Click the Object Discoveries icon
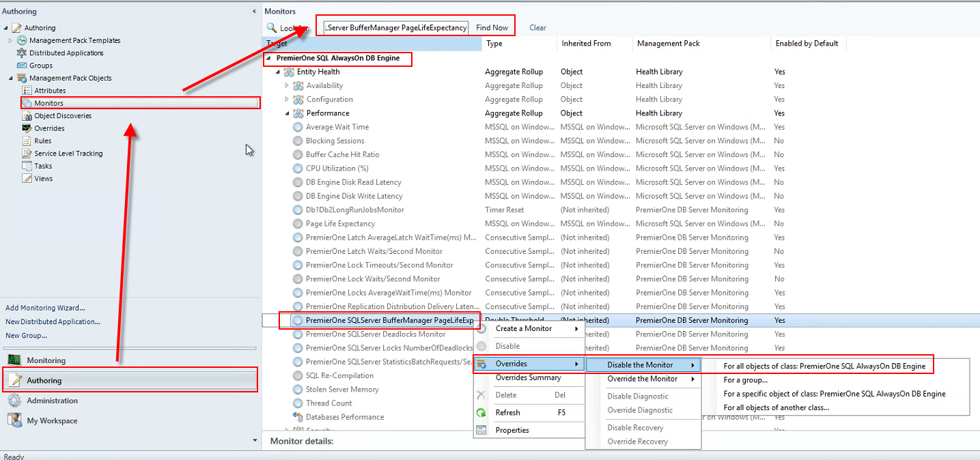This screenshot has height=460, width=980. (x=27, y=116)
